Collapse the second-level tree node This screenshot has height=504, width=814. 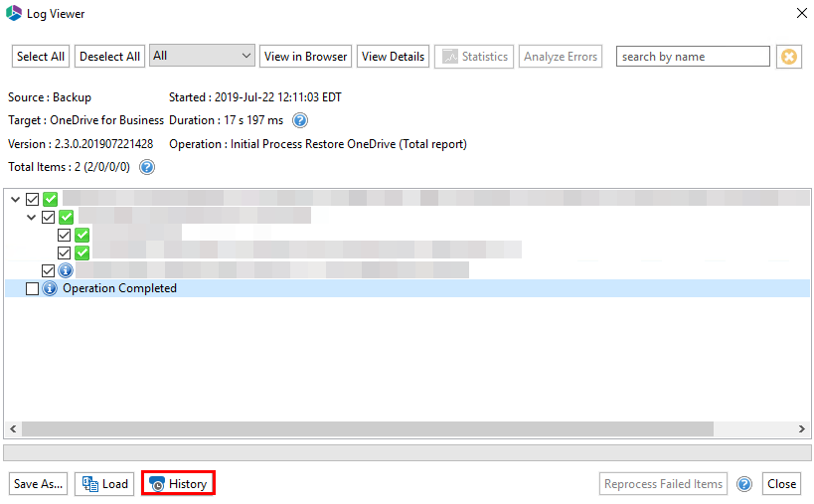coord(31,217)
